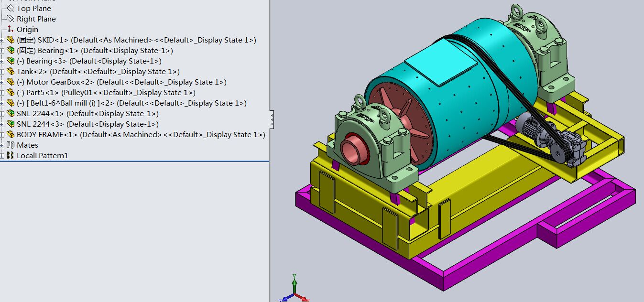Expand the SNL 2244<1> node

pyautogui.click(x=2, y=114)
